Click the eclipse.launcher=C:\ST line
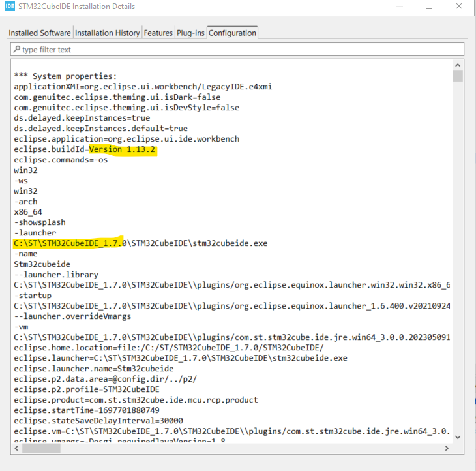The height and width of the screenshot is (471, 476). [181, 358]
